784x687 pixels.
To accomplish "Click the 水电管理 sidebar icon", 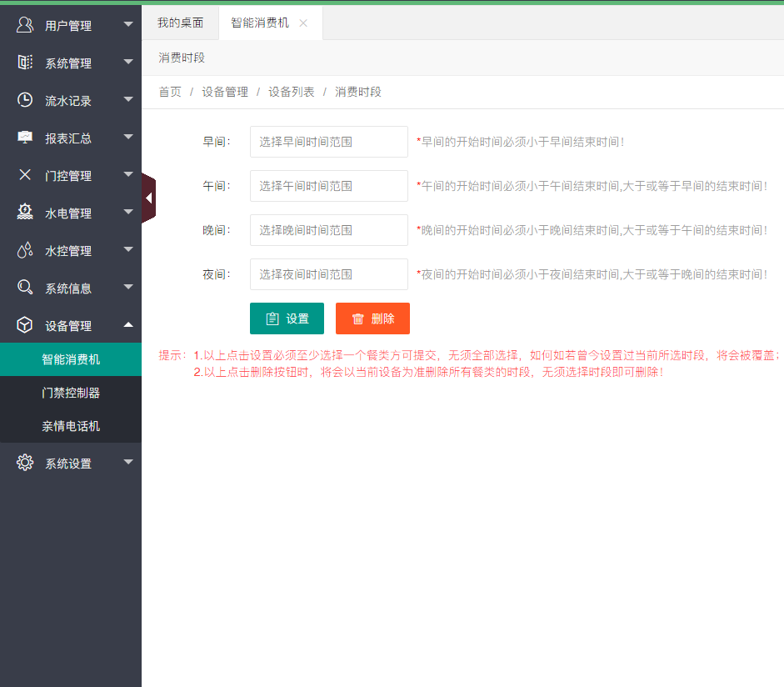I will (x=25, y=213).
